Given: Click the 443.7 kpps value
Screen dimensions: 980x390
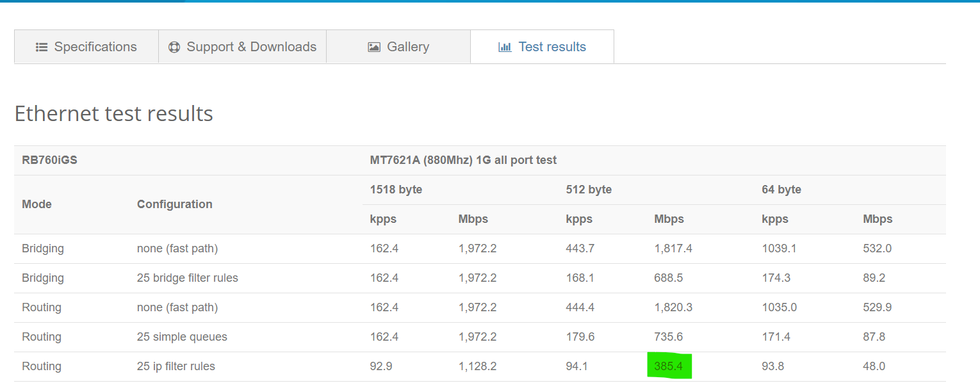Looking at the screenshot, I should [x=580, y=248].
